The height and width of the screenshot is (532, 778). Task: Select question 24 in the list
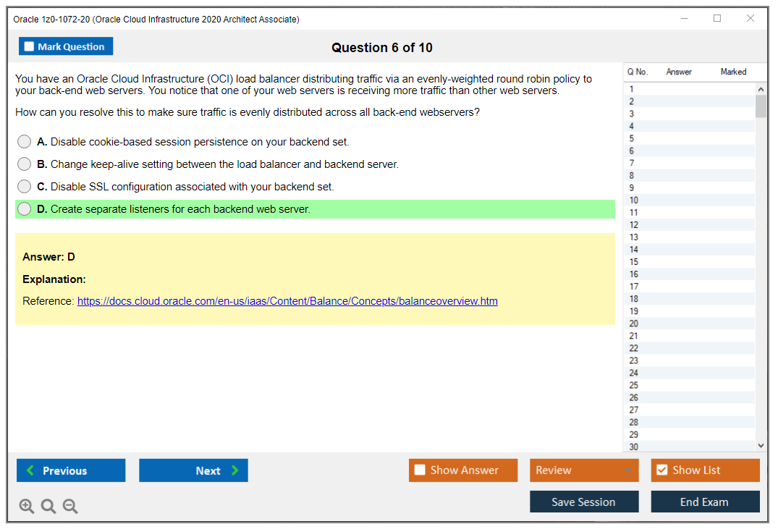pos(689,373)
